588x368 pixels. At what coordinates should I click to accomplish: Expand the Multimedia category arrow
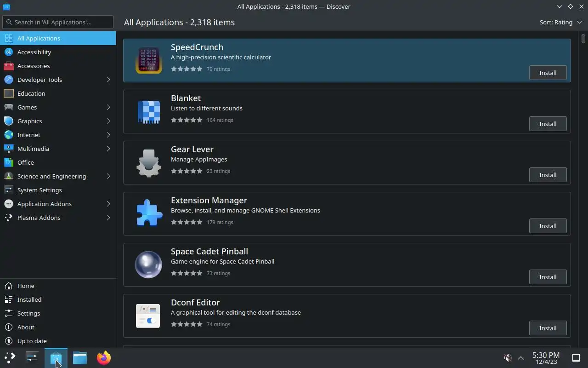coord(108,149)
